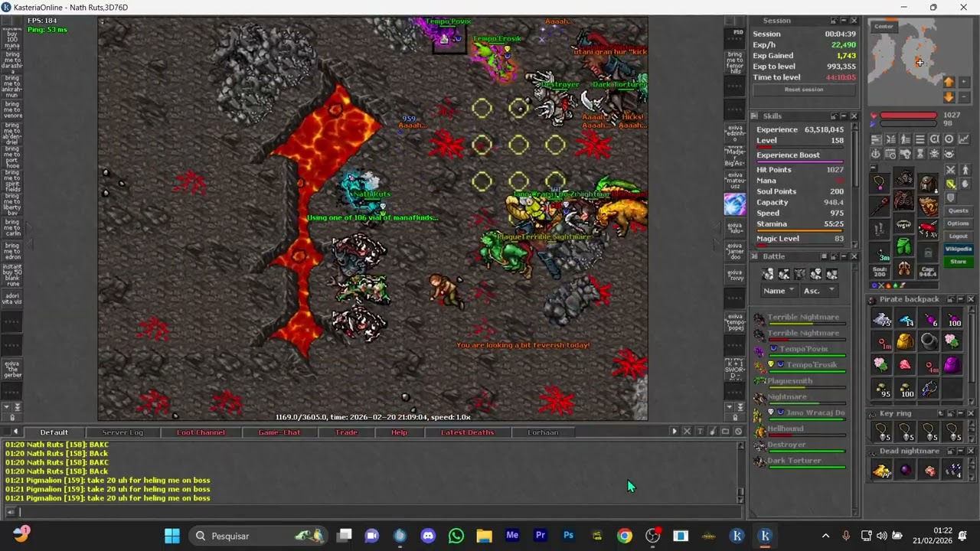
Task: Select the golden backpack in Pirate backpack
Action: pyautogui.click(x=905, y=342)
